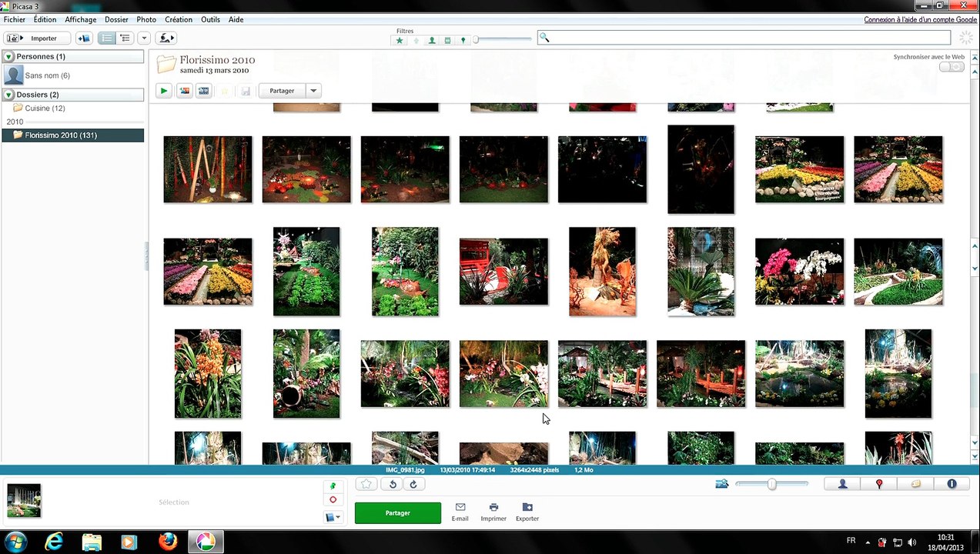Launch Firefox from taskbar
Screen dimensions: 980x554
tap(168, 542)
